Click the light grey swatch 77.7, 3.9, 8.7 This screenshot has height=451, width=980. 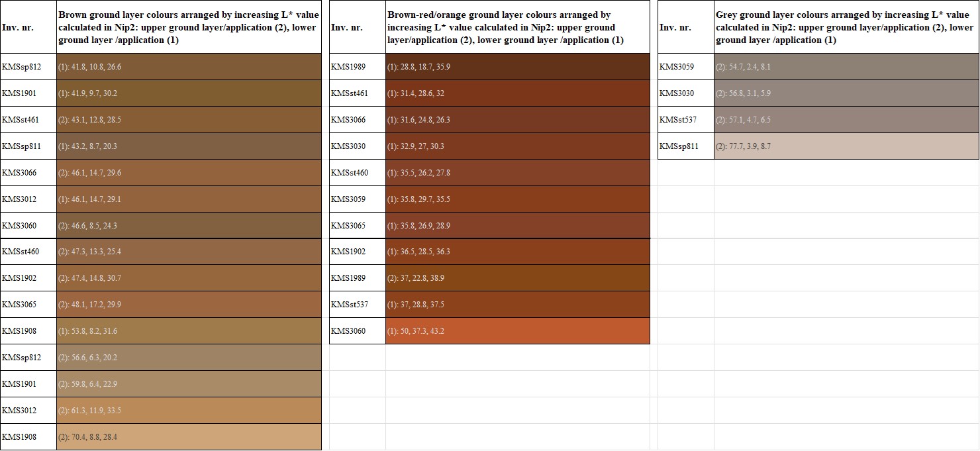tap(846, 146)
